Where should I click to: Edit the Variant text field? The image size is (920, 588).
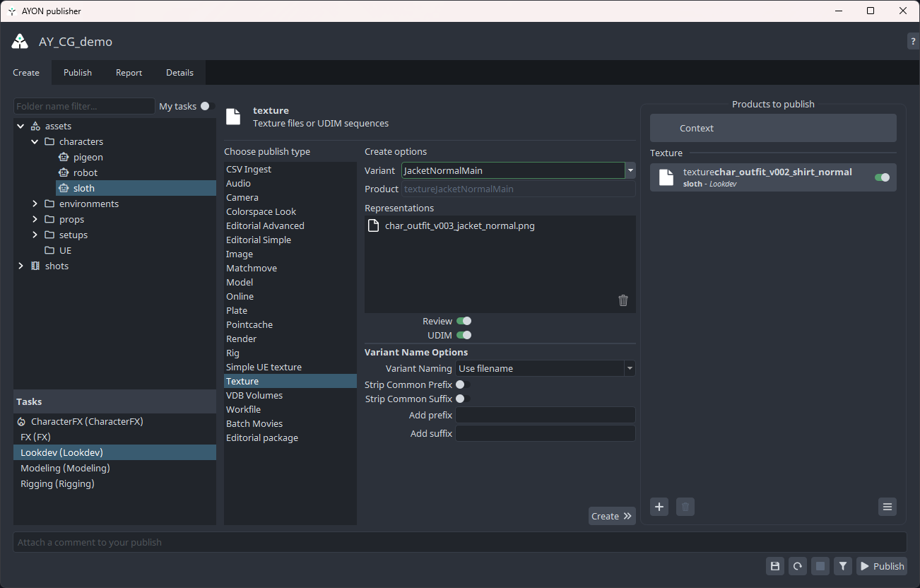[x=514, y=170]
